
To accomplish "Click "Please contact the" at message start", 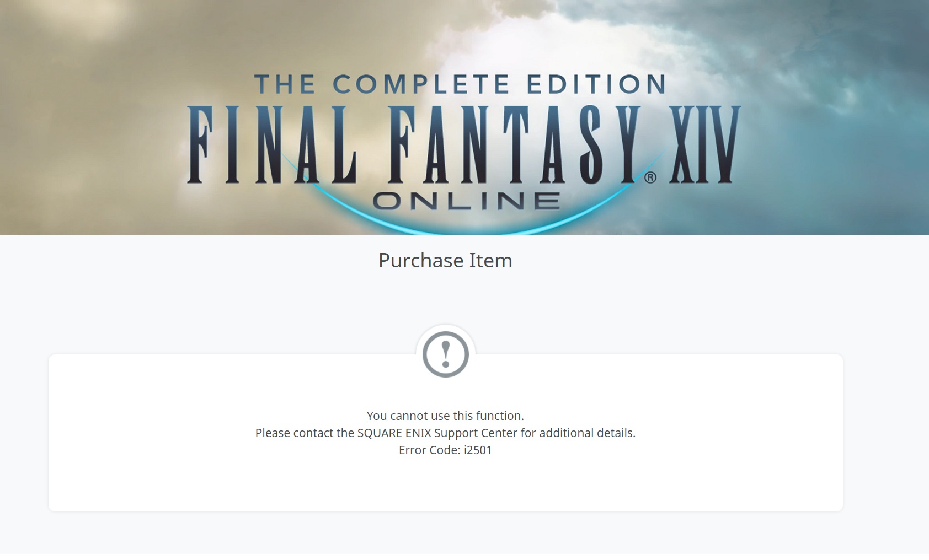I will coord(305,433).
